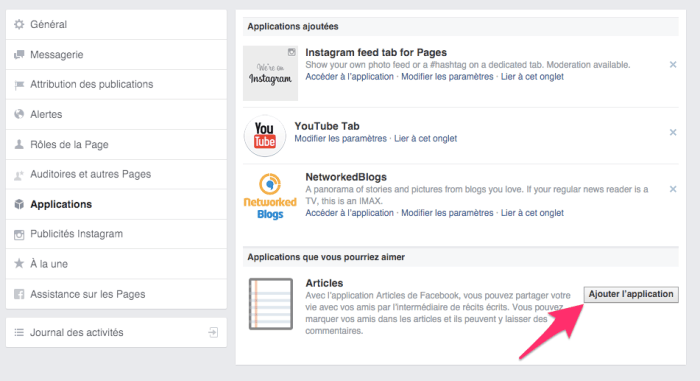Open Assistance sur les Pages

116,294
